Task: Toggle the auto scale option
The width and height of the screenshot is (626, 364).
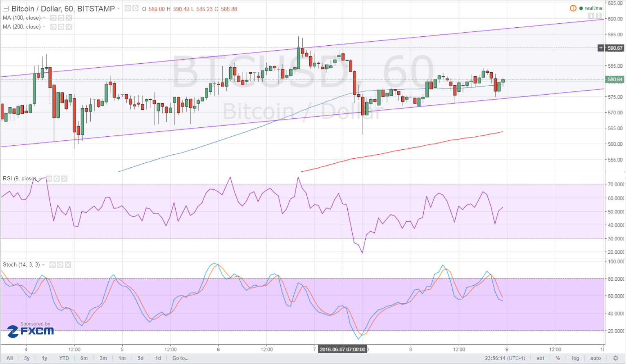Action: click(596, 358)
